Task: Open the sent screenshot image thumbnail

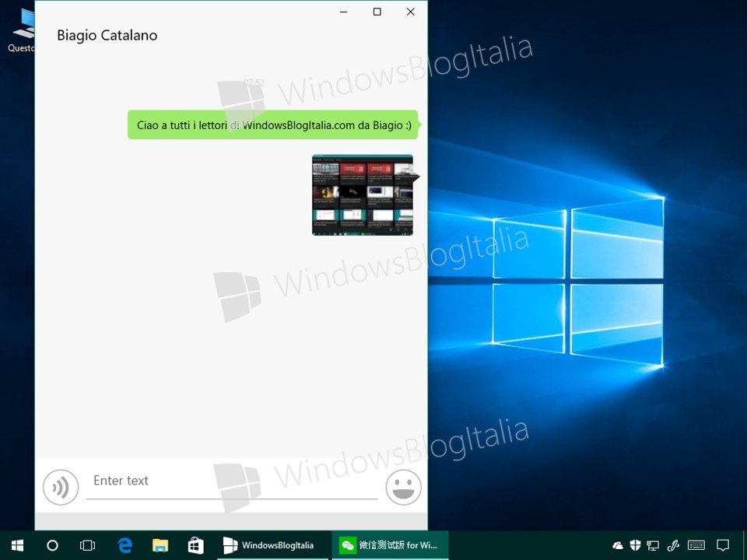Action: 363,194
